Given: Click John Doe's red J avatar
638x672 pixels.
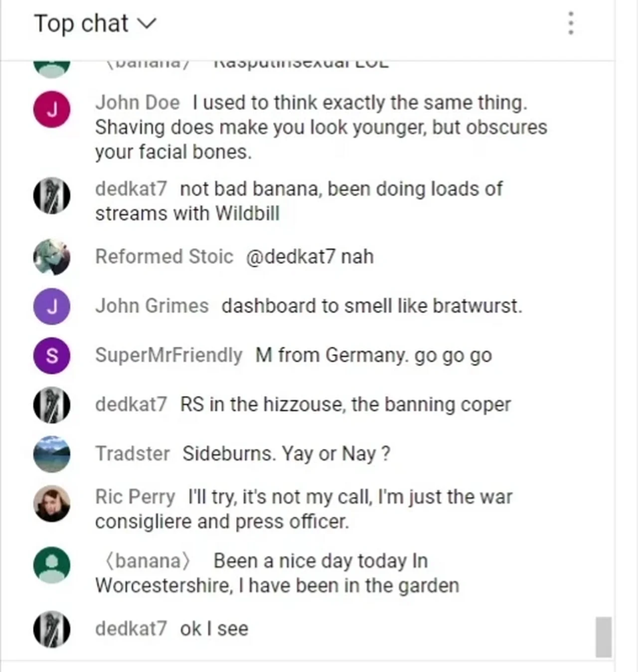Looking at the screenshot, I should point(52,109).
